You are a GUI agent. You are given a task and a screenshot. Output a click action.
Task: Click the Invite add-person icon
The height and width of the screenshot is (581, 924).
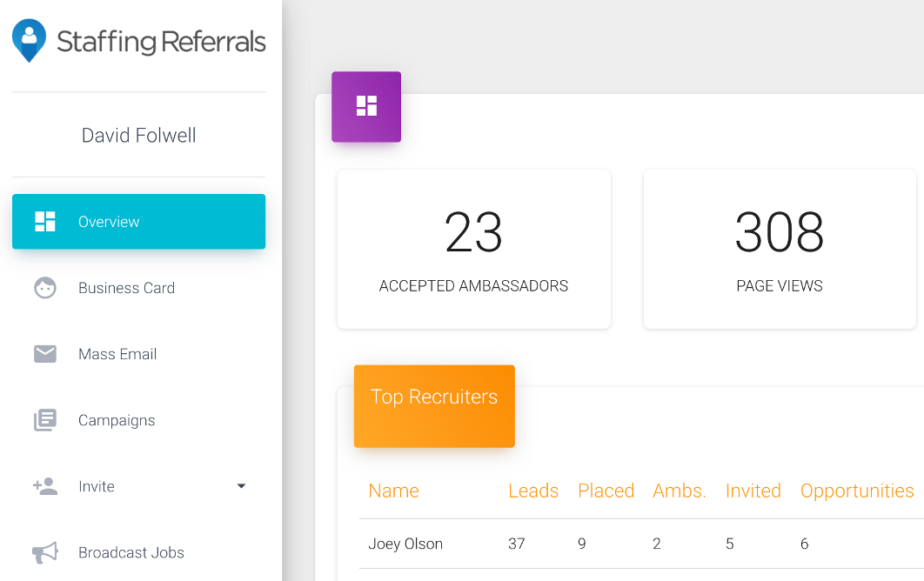pos(44,486)
